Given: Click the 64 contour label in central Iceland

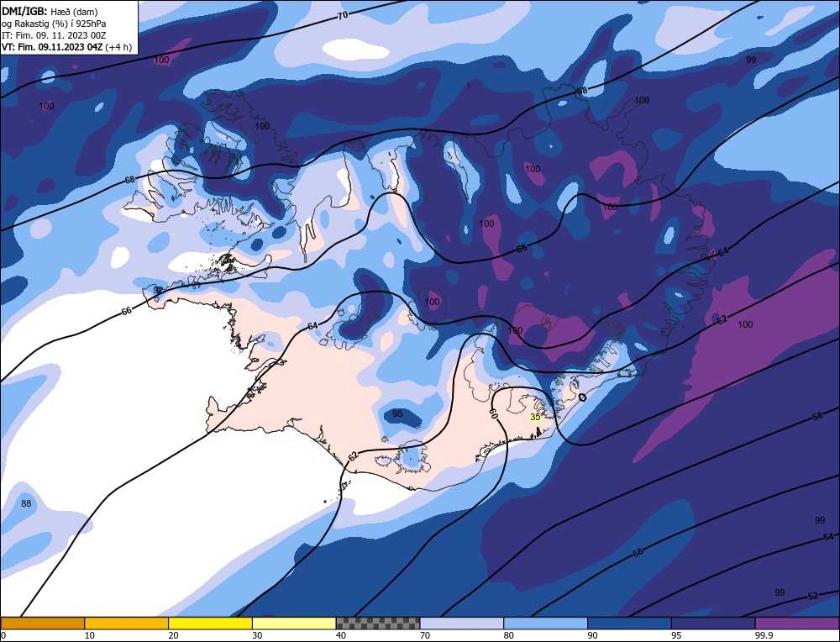Looking at the screenshot, I should [x=312, y=326].
